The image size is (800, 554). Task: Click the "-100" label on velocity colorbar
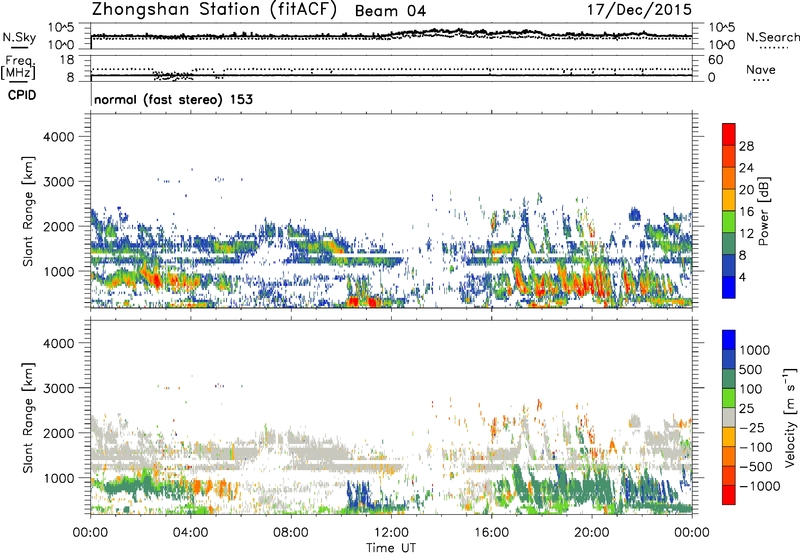tap(755, 447)
